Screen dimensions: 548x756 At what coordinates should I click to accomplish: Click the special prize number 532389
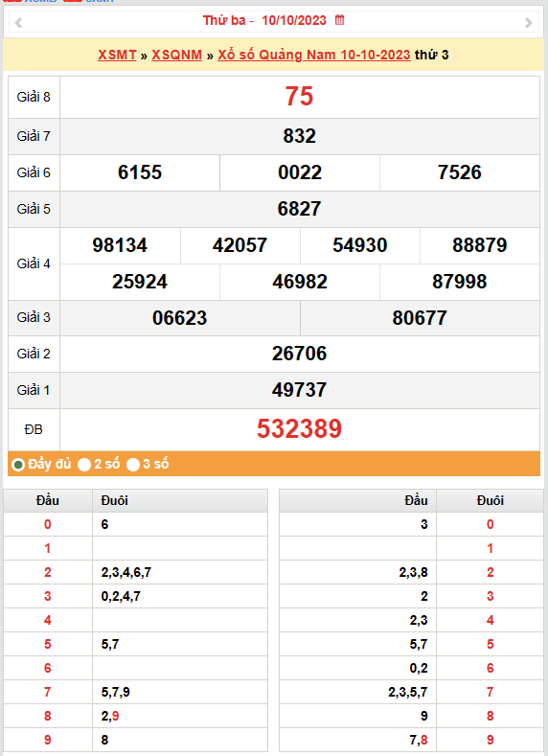(x=299, y=428)
